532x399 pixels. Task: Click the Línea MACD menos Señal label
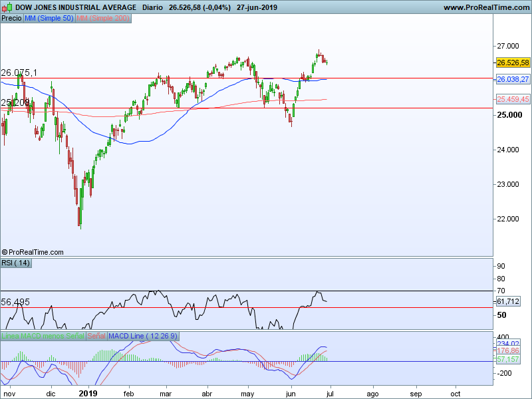point(43,336)
